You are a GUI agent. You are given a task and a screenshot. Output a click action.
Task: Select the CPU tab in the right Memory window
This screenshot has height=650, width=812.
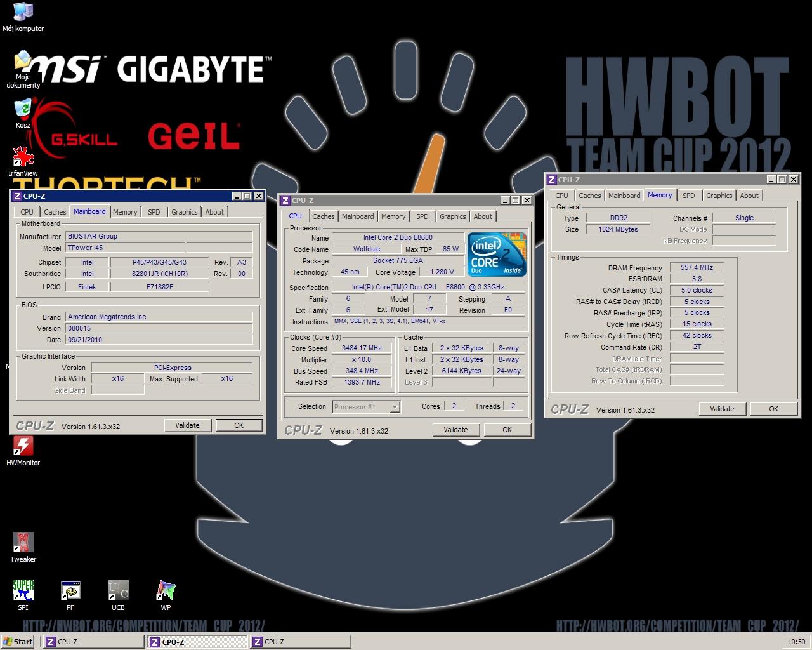pos(562,196)
